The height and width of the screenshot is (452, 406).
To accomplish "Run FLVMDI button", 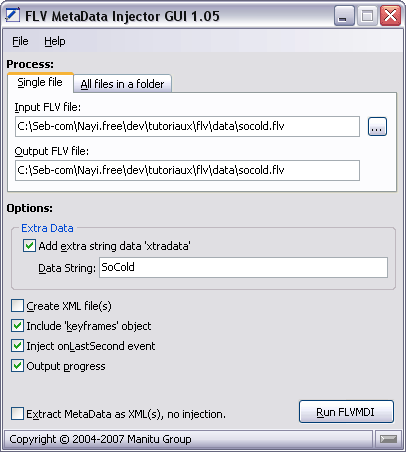I will (346, 412).
